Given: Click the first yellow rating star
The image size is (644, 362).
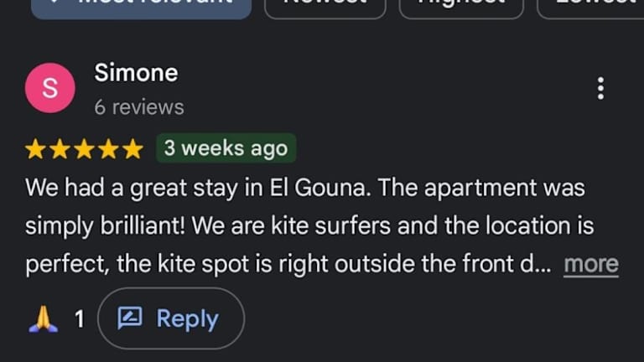Looking at the screenshot, I should click(x=35, y=150).
